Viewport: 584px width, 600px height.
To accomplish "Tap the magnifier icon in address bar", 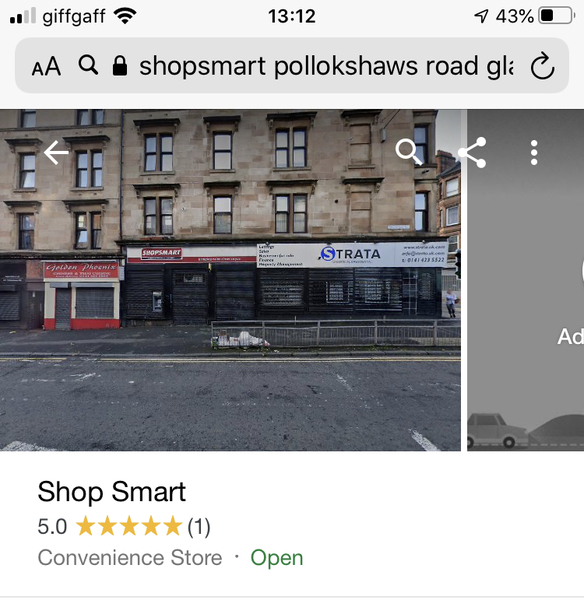I will pyautogui.click(x=88, y=65).
